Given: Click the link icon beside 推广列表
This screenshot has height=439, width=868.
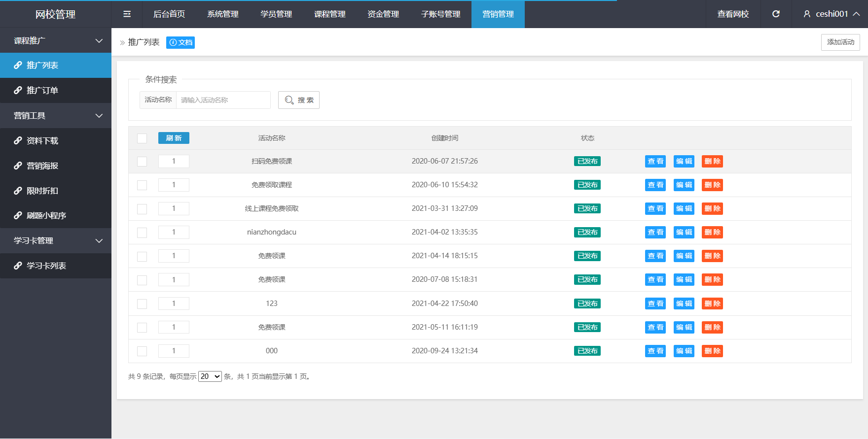Looking at the screenshot, I should click(18, 65).
